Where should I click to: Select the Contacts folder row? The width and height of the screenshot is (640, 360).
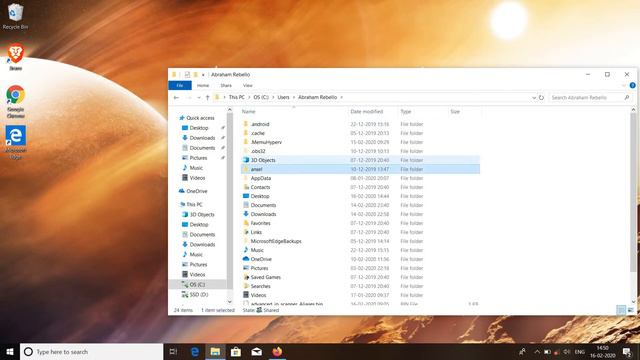360,187
